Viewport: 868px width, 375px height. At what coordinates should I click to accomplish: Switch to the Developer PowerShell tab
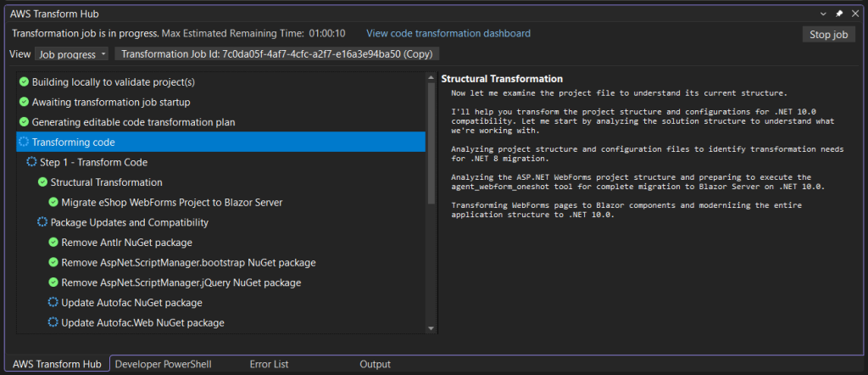pyautogui.click(x=164, y=364)
